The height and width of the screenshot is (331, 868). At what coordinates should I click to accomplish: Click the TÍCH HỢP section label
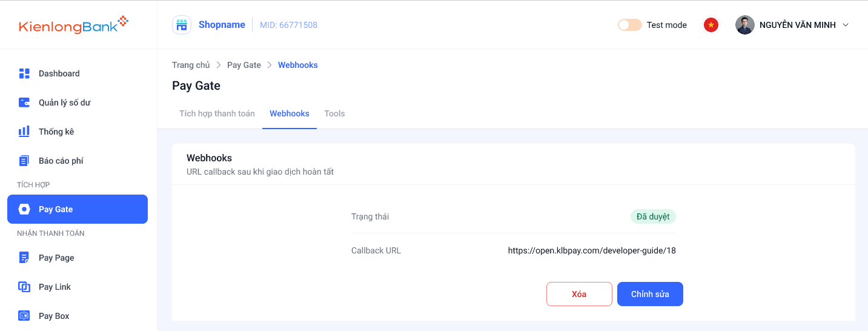(33, 185)
